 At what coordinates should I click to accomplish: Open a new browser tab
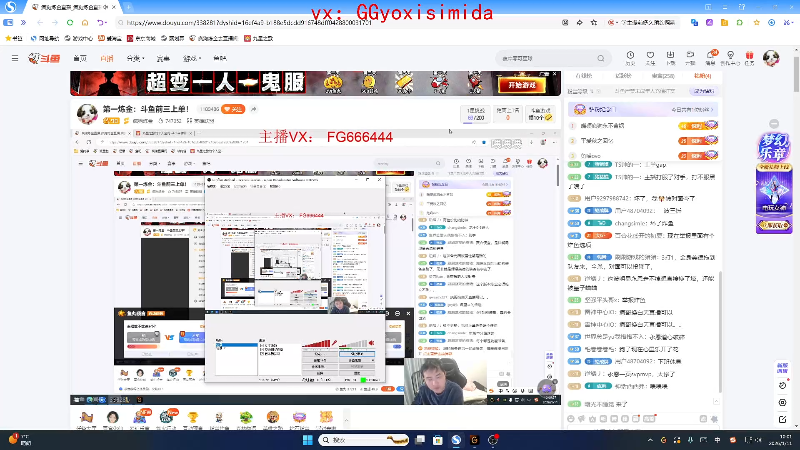[x=129, y=7]
